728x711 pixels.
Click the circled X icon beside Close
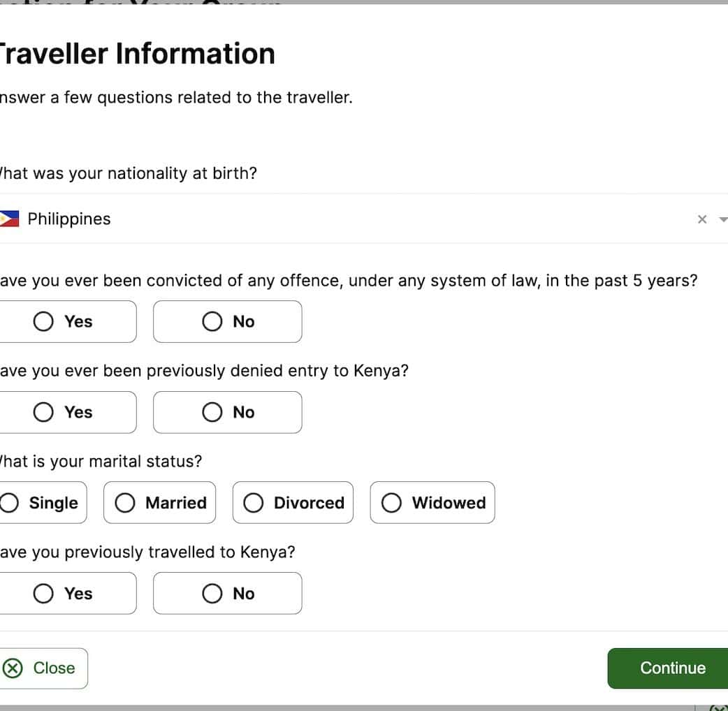click(x=13, y=668)
